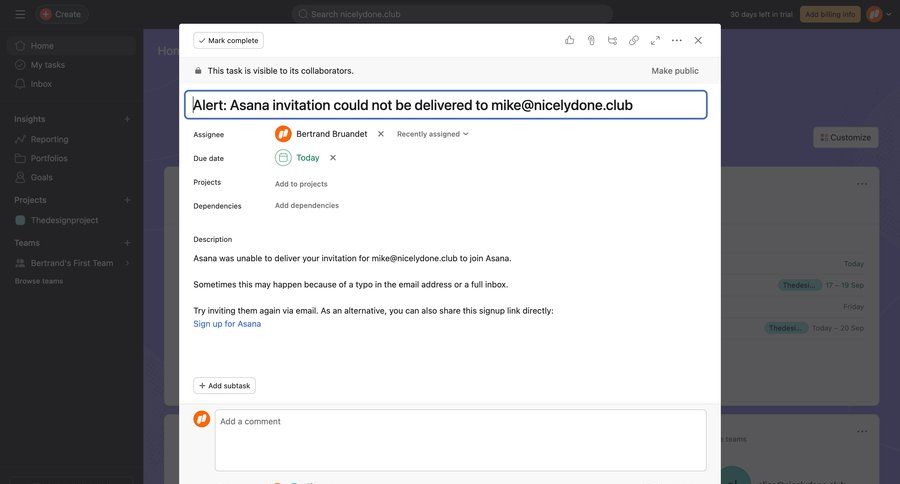Click the Search nicelydone.club field
The width and height of the screenshot is (900, 484).
point(452,14)
